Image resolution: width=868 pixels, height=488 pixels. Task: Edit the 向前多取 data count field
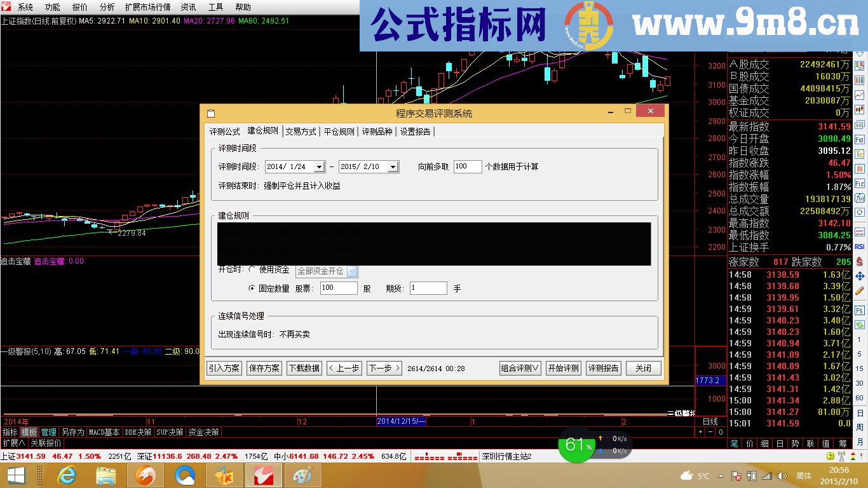click(x=468, y=166)
